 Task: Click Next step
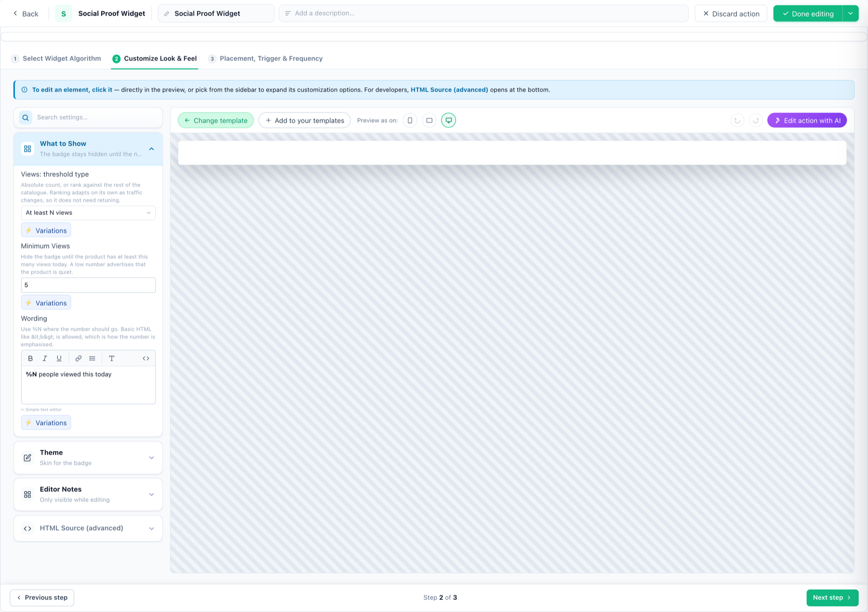coord(832,598)
